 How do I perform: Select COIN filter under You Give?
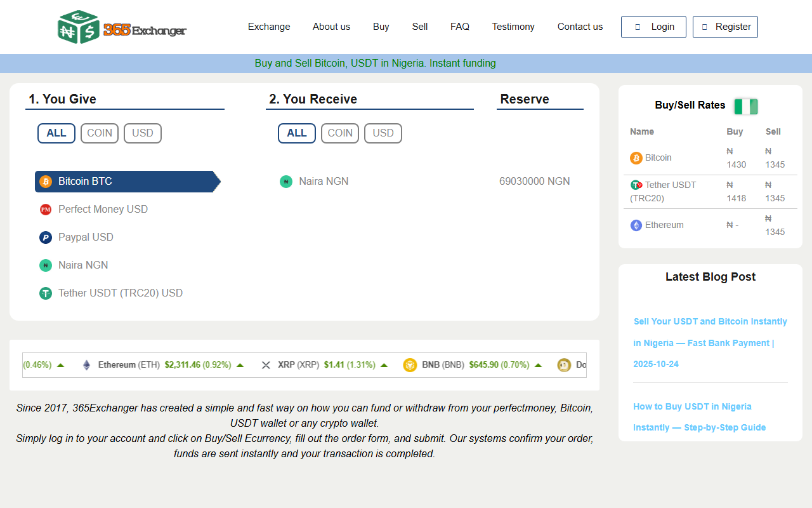tap(100, 133)
